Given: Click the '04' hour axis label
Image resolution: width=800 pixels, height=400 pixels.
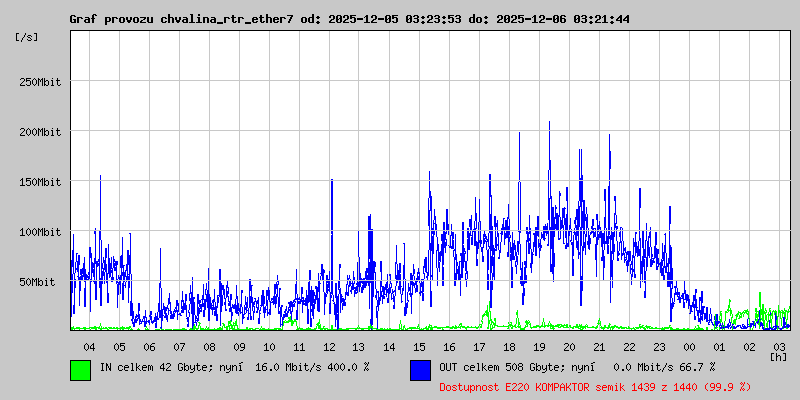Looking at the screenshot, I should [x=89, y=347].
